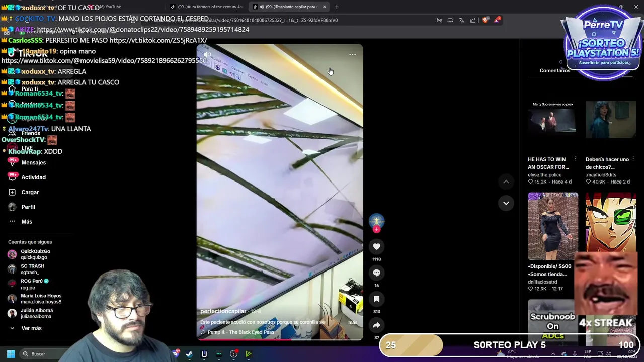644x362 pixels.
Task: Open the Brave Shields lion icon
Action: tap(485, 20)
